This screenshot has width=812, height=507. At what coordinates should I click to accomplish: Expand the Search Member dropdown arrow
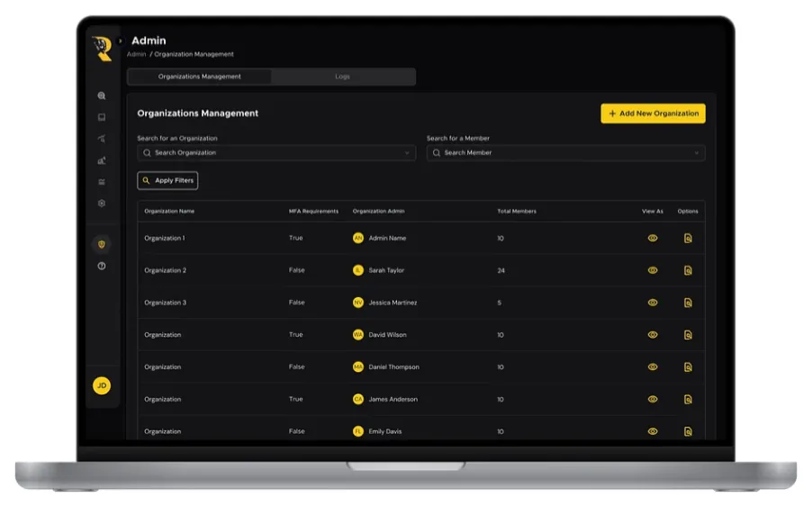tap(697, 153)
